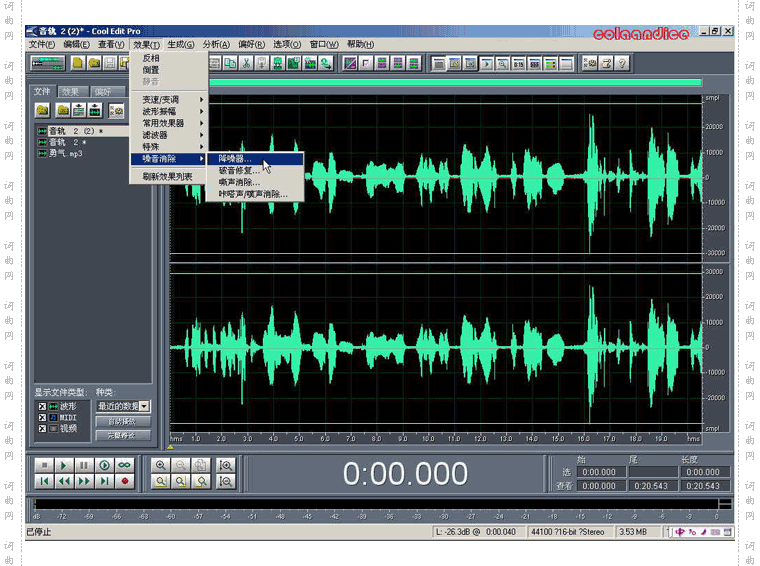Select 倒置 in the effects menu

(x=170, y=70)
